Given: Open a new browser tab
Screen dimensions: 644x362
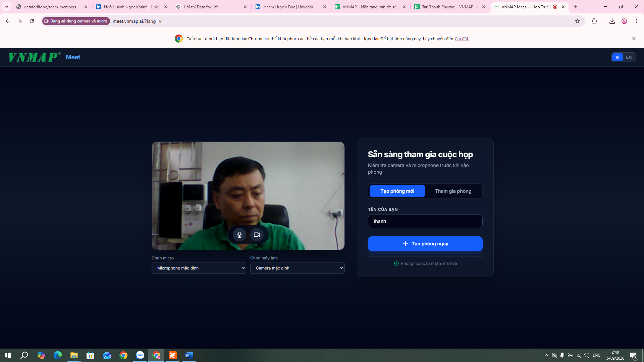Looking at the screenshot, I should pyautogui.click(x=575, y=7).
